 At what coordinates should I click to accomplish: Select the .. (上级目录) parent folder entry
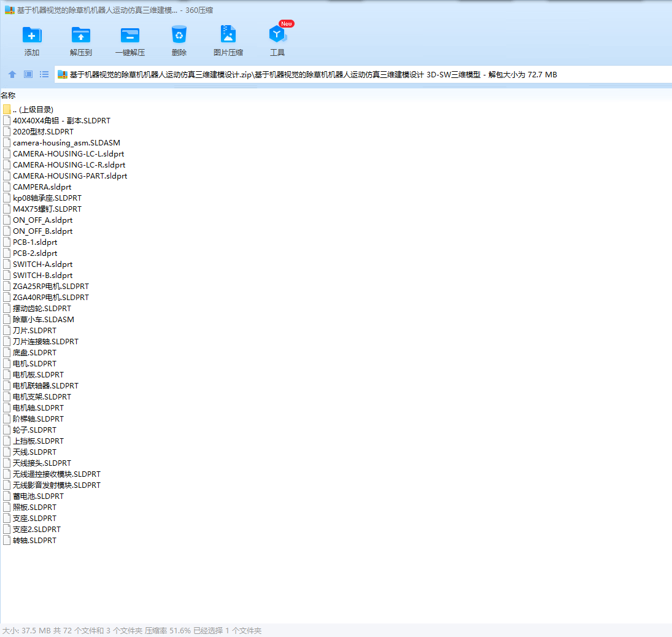(33, 110)
